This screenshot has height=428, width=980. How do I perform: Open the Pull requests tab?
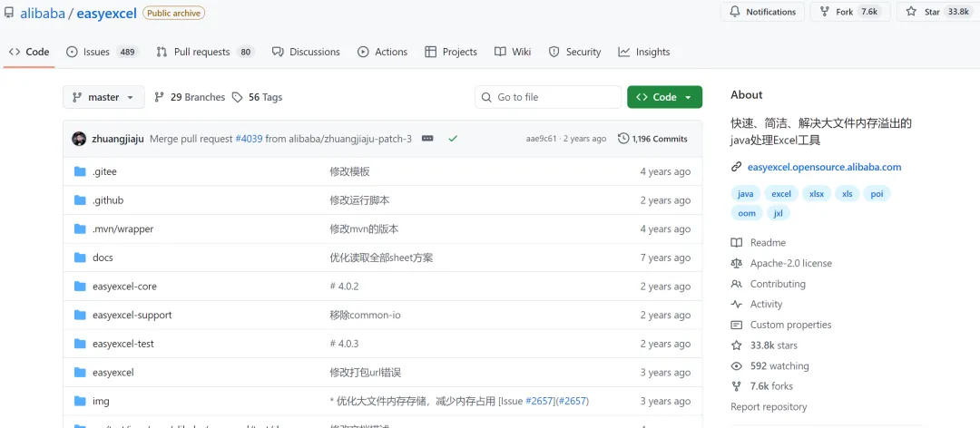(x=205, y=52)
